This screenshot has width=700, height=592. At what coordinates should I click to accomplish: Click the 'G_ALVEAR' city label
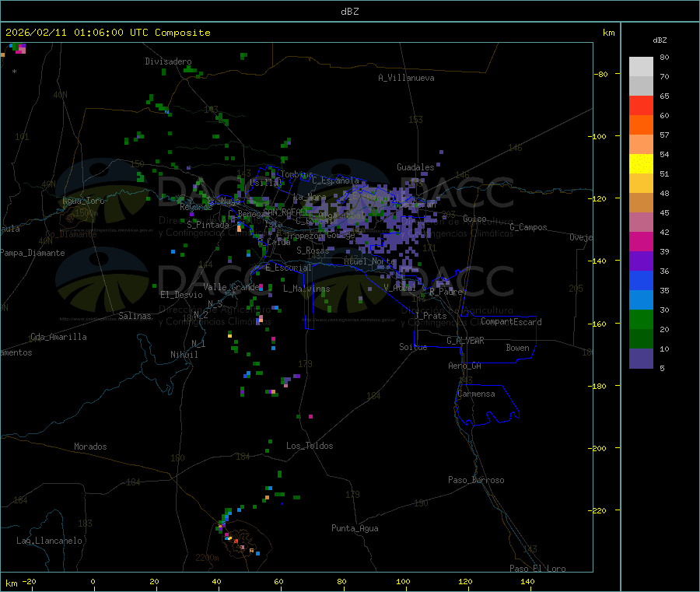(465, 341)
